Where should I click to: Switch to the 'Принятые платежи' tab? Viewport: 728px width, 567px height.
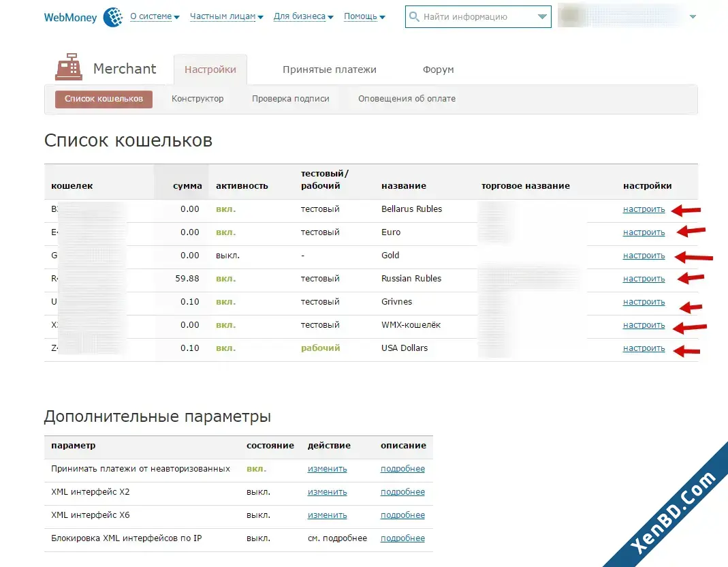pyautogui.click(x=330, y=70)
